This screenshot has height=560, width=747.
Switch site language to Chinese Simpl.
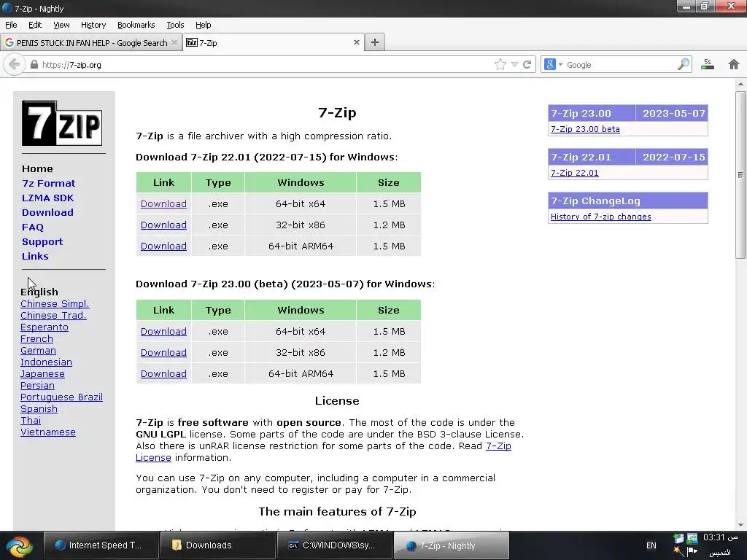[55, 304]
